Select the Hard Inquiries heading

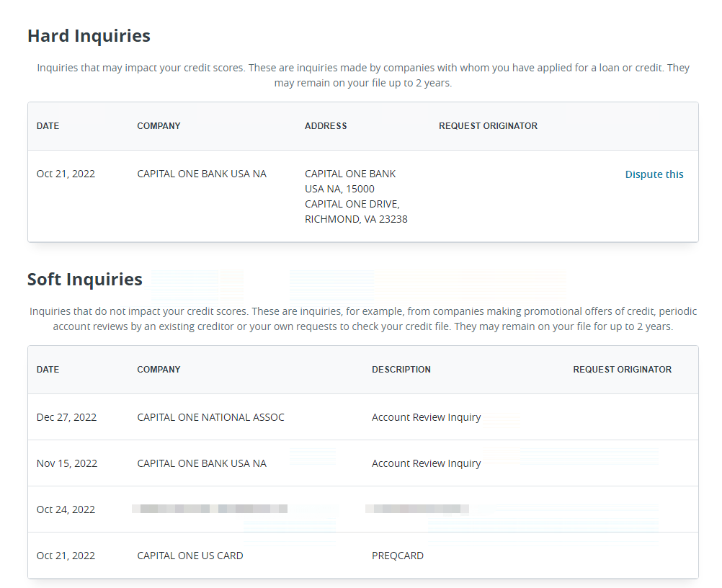[x=89, y=36]
